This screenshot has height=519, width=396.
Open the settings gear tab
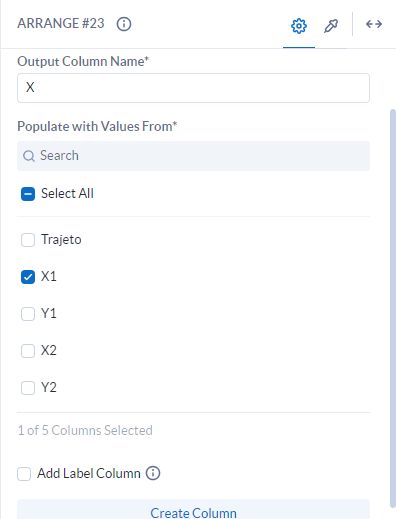(x=299, y=26)
